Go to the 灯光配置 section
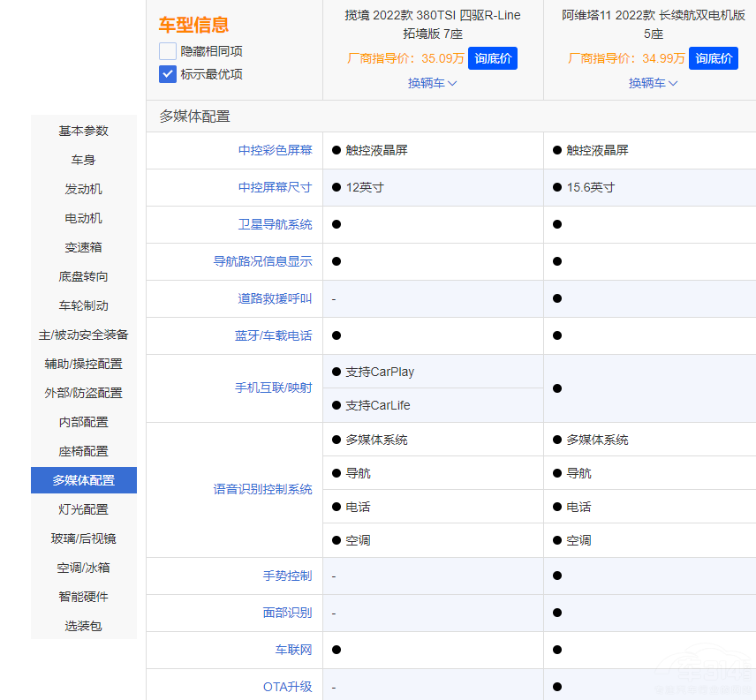 [x=83, y=509]
